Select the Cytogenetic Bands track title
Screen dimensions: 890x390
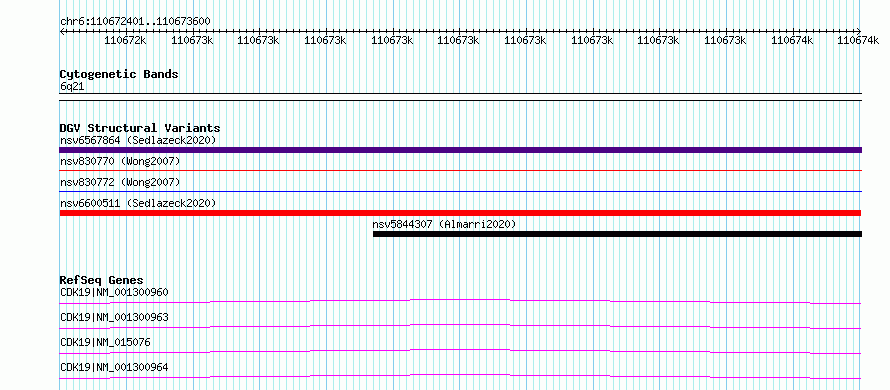(119, 74)
